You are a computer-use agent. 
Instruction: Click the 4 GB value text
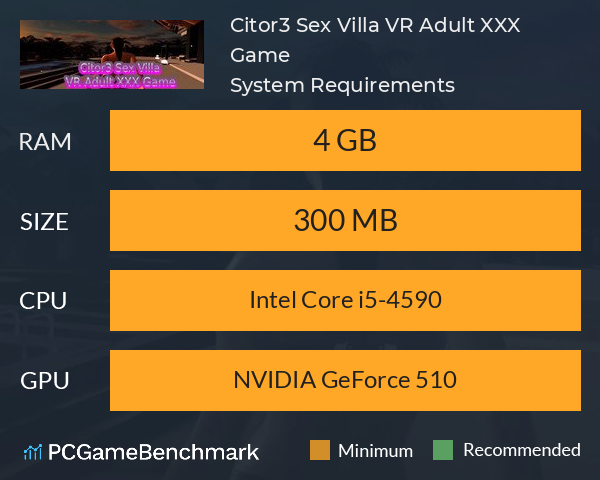(x=345, y=140)
